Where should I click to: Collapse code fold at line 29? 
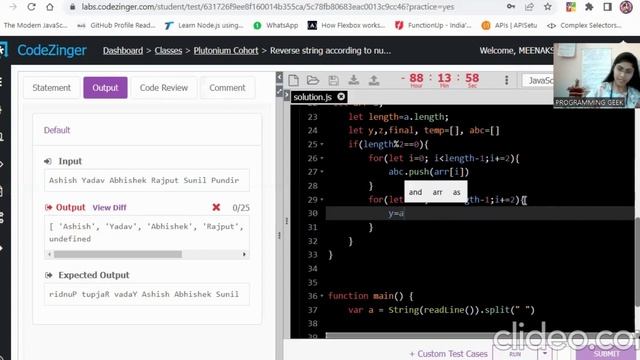(x=322, y=200)
